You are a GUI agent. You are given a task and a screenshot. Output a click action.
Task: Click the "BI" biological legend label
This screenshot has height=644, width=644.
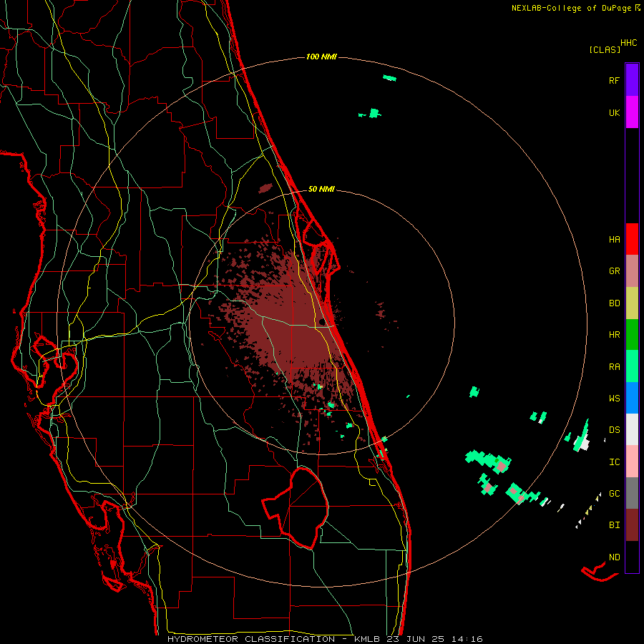(614, 525)
